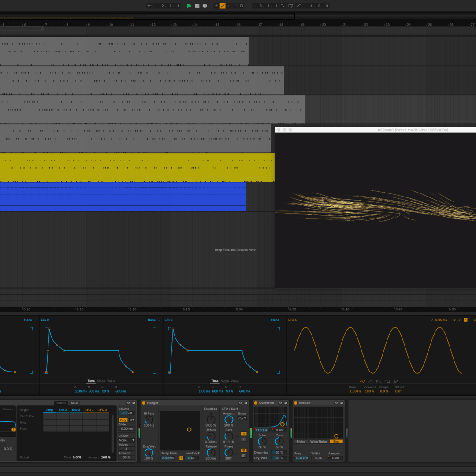Toggle the Automation Arm link icon
This screenshot has height=476, width=476.
click(223, 6)
